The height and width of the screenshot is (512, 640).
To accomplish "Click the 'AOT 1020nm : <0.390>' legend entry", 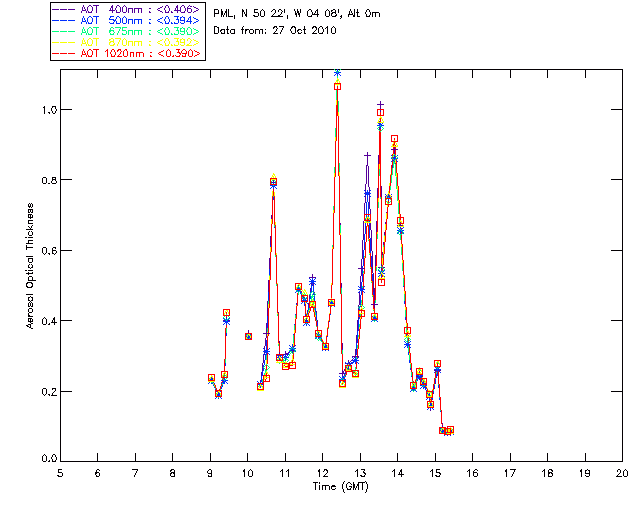I will coord(127,53).
